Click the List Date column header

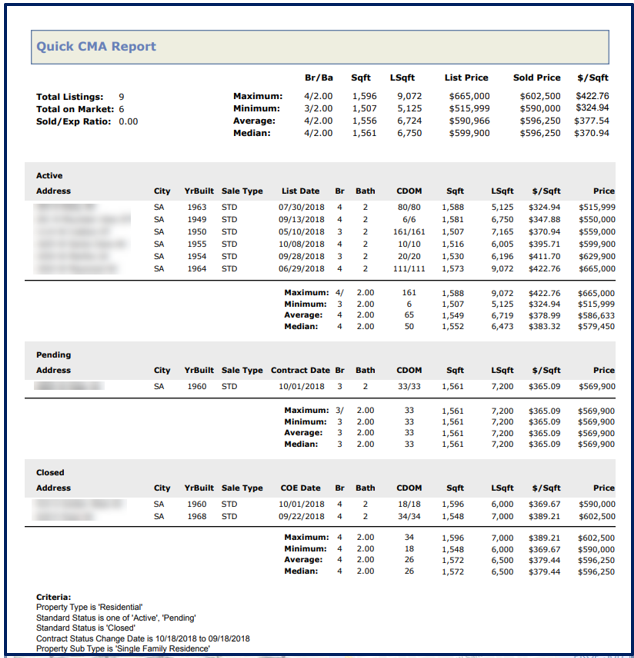pos(301,190)
